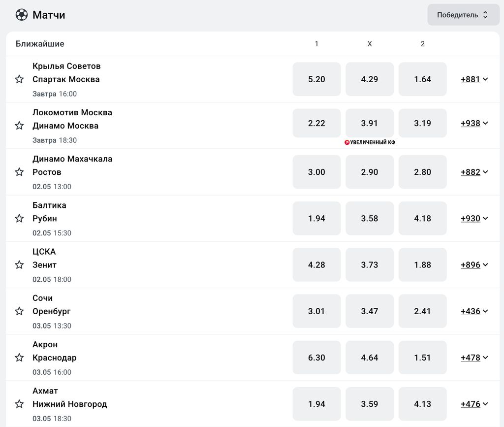
Task: Select Спартак Москва win odds 1.64
Action: point(423,79)
